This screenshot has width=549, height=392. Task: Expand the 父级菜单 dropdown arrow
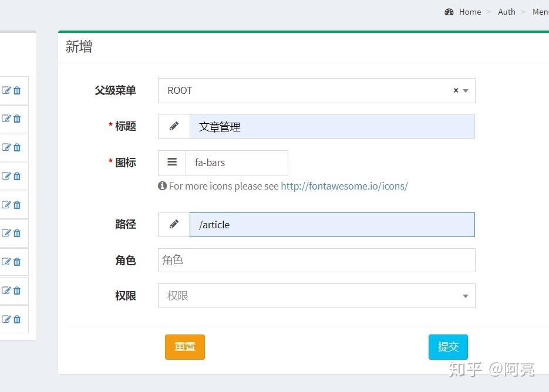[x=465, y=90]
